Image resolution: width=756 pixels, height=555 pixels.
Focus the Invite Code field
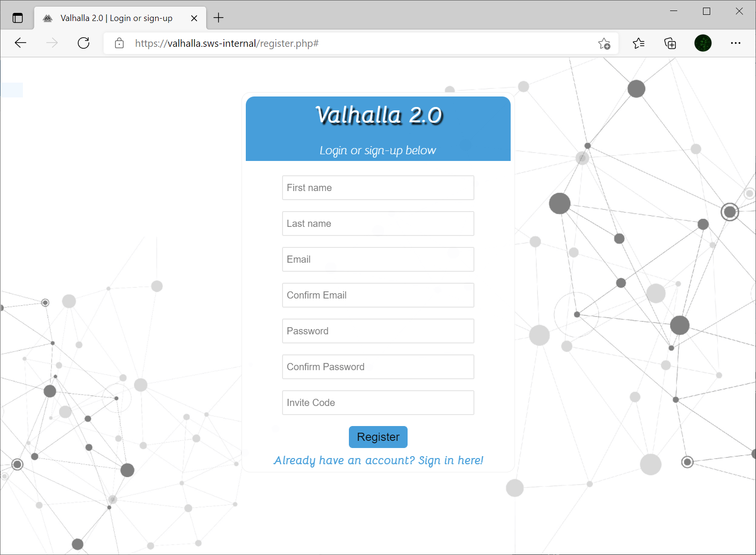coord(378,403)
